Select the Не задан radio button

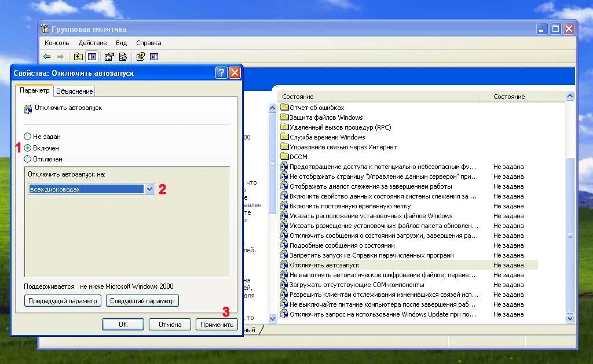[28, 136]
